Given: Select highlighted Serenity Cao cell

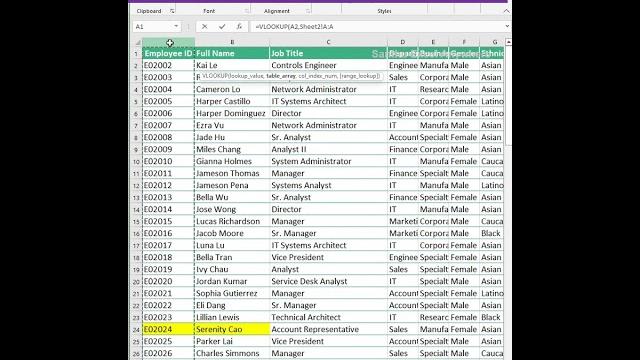Looking at the screenshot, I should coord(232,329).
